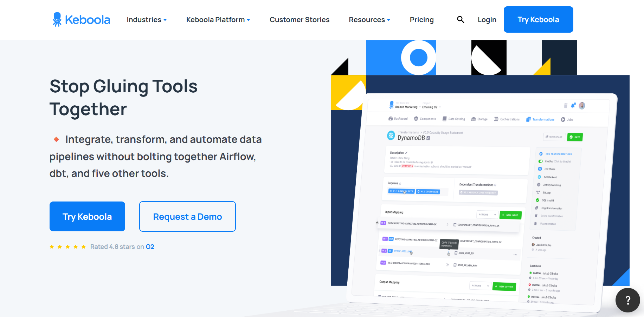
Task: Open the Actions dropdown in Input Mapping
Action: point(487,214)
